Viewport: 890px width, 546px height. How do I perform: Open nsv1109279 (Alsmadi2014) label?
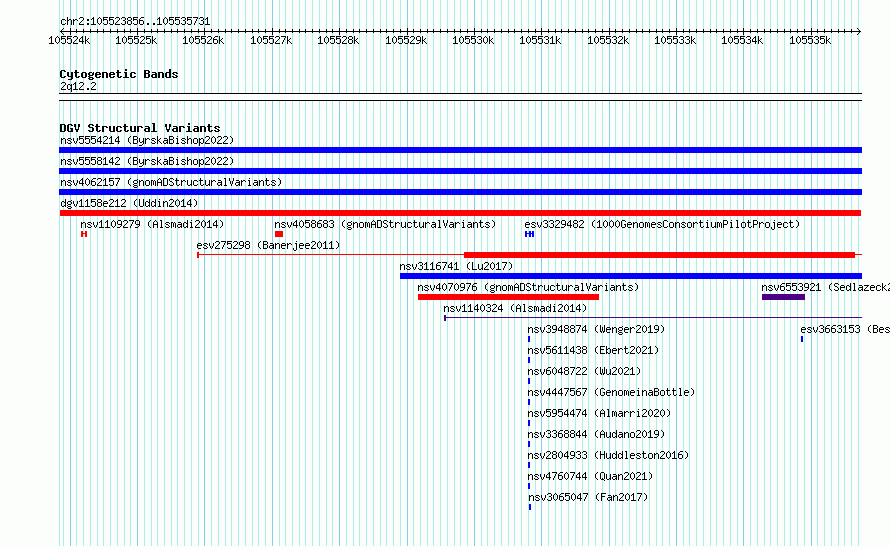pyautogui.click(x=152, y=224)
